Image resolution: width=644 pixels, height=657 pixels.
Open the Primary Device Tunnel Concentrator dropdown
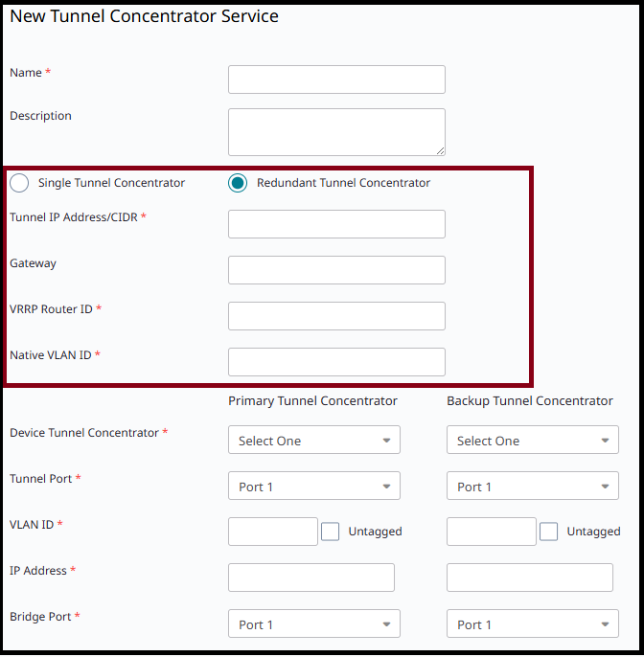313,441
